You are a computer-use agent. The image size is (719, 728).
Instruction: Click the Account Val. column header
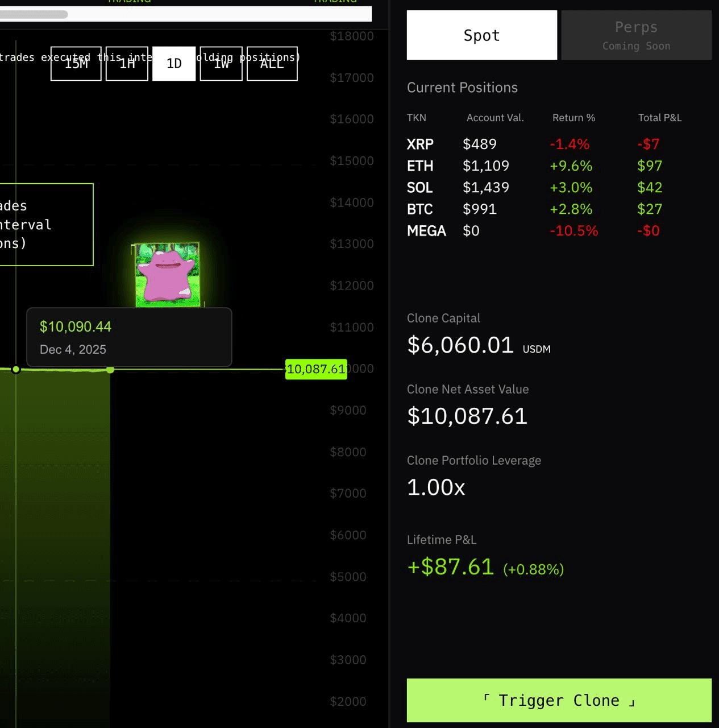coord(495,118)
